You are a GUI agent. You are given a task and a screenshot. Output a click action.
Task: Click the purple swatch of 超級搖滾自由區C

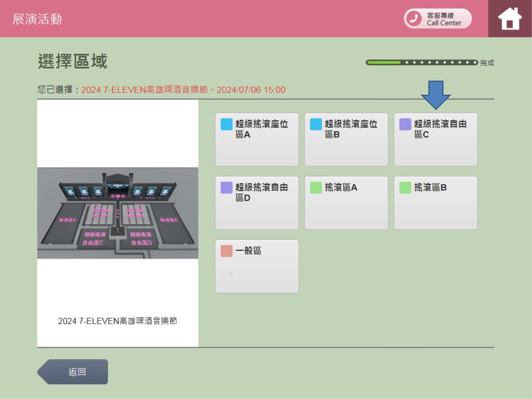point(405,124)
